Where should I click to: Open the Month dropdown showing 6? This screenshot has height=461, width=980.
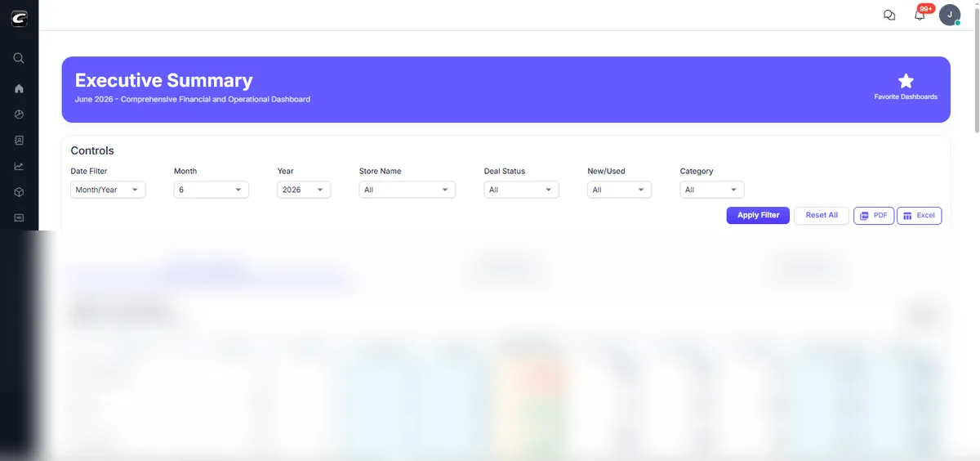tap(211, 190)
